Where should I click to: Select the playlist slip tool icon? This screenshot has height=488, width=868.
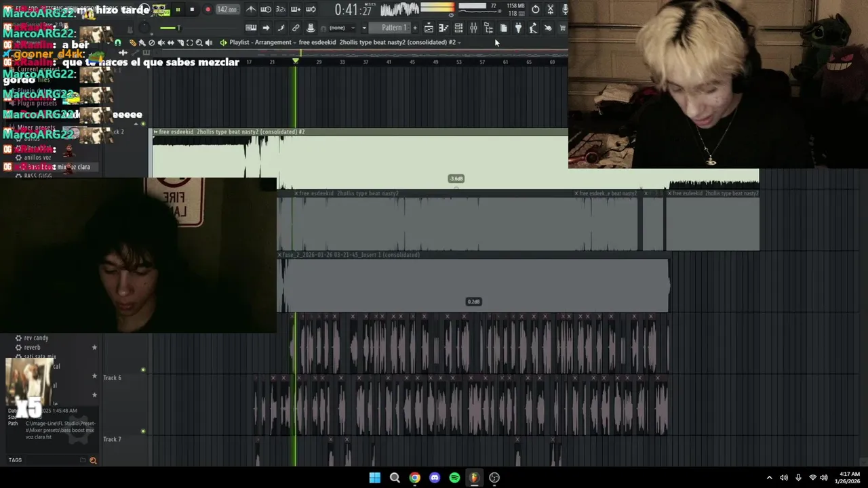170,43
